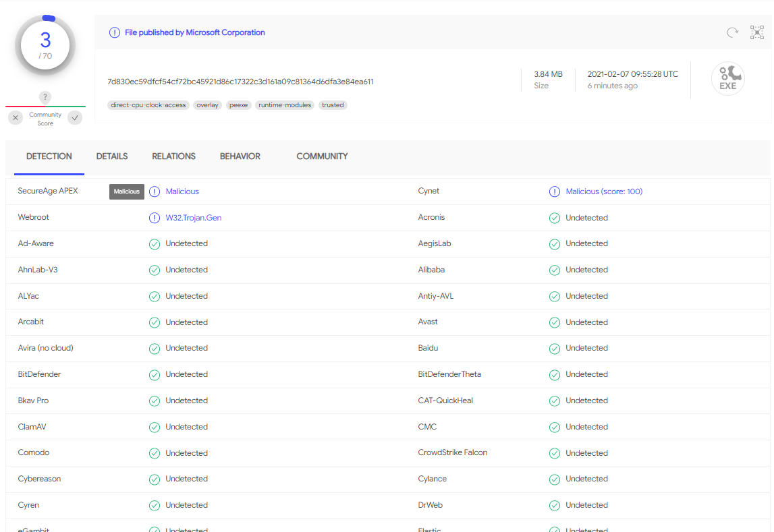Viewport: 774px width, 532px height.
Task: Click the Undetected checkmark next to Avast
Action: click(554, 322)
